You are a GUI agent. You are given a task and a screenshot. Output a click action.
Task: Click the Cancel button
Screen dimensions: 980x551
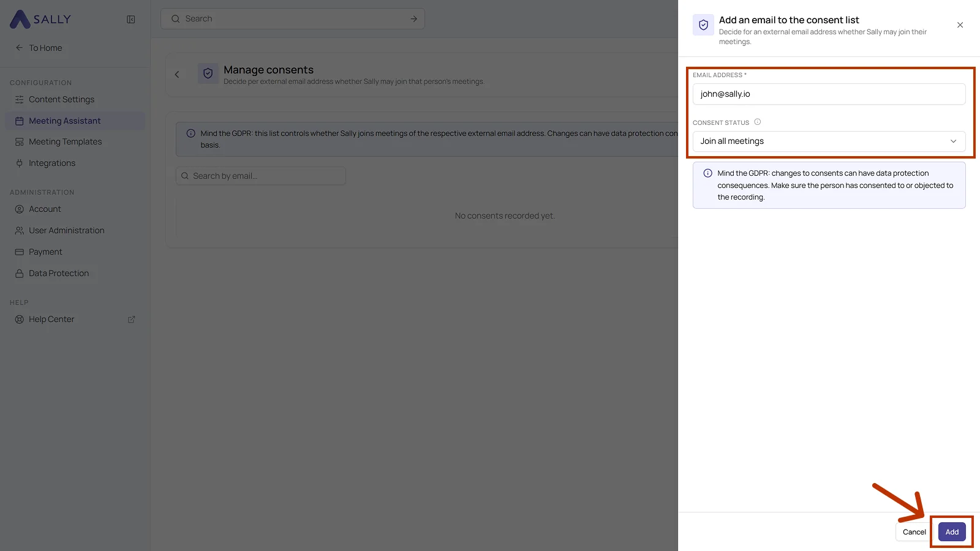pyautogui.click(x=914, y=532)
